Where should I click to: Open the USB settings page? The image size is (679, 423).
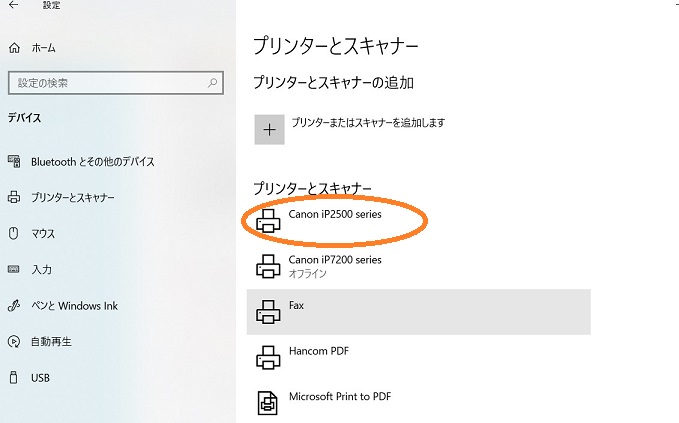40,378
